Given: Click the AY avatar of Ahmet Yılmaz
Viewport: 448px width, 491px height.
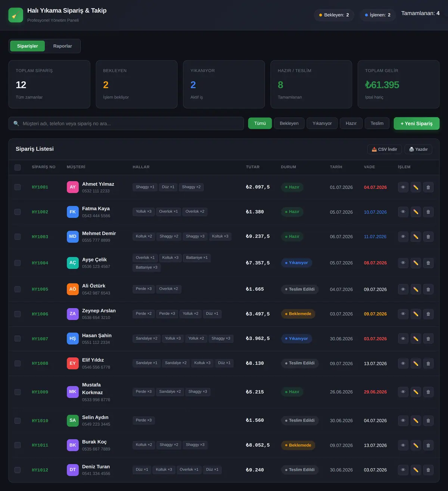Looking at the screenshot, I should click(x=73, y=187).
